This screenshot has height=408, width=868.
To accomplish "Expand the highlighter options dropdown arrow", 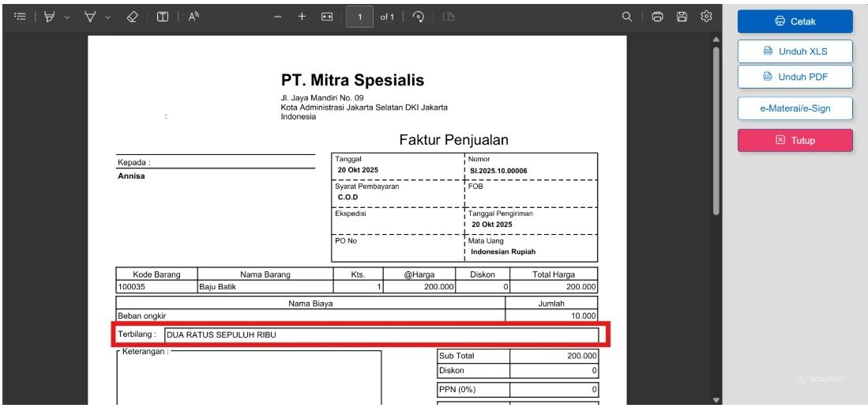I will click(x=67, y=17).
